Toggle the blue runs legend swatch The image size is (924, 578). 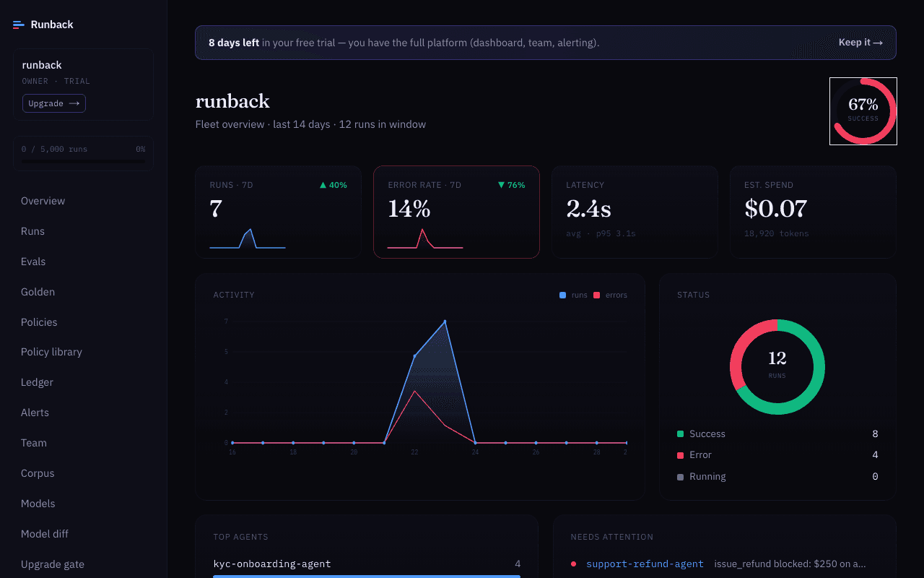click(x=563, y=295)
